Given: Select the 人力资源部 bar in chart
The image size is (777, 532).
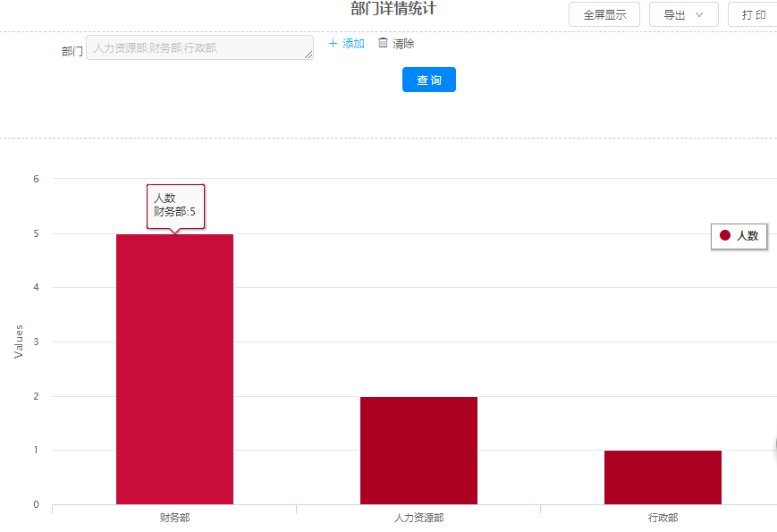Looking at the screenshot, I should [x=418, y=450].
